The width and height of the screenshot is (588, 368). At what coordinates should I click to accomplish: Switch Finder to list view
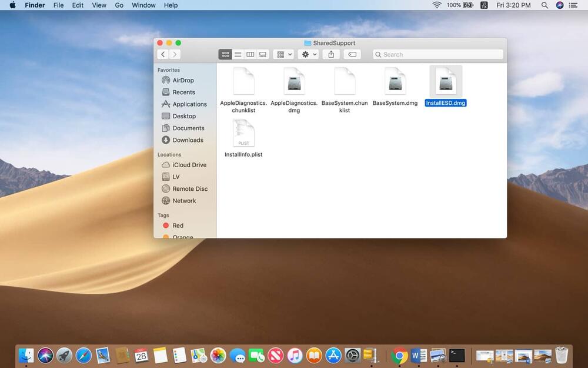coord(238,54)
